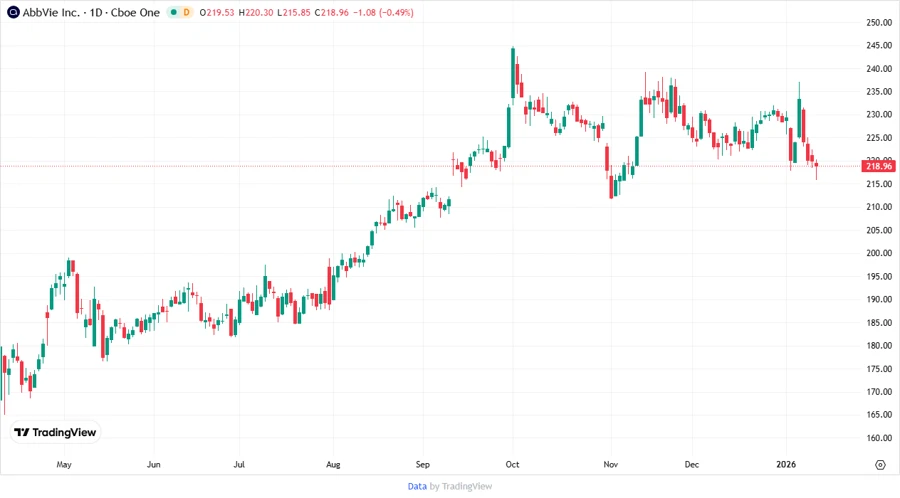Click the 185.00 price axis label

[879, 322]
